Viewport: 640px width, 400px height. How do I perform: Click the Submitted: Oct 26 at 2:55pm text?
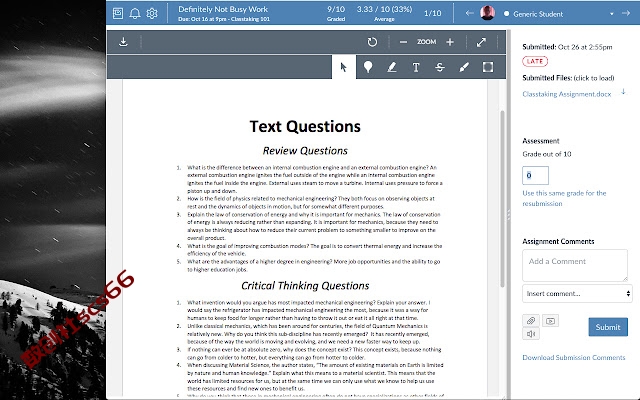[567, 47]
